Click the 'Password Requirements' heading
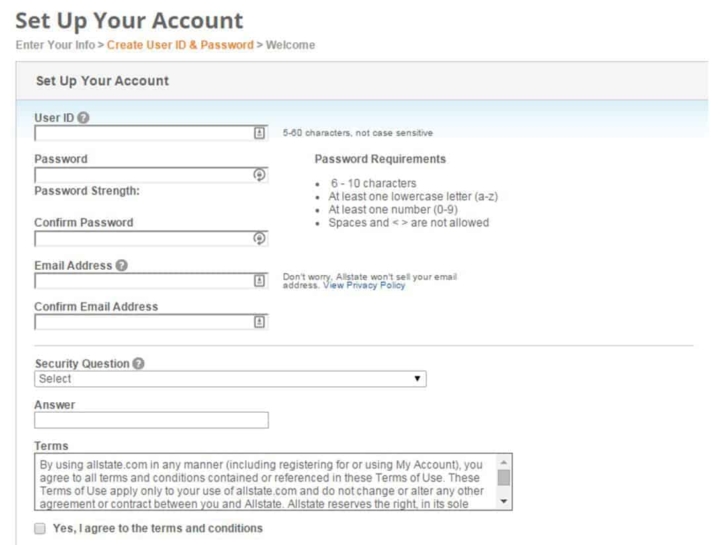 pyautogui.click(x=380, y=159)
